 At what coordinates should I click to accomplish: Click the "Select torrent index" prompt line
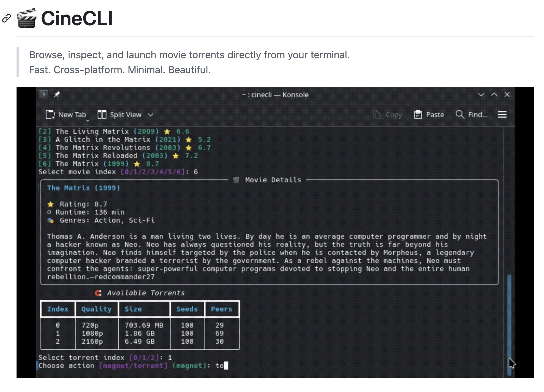tap(105, 358)
